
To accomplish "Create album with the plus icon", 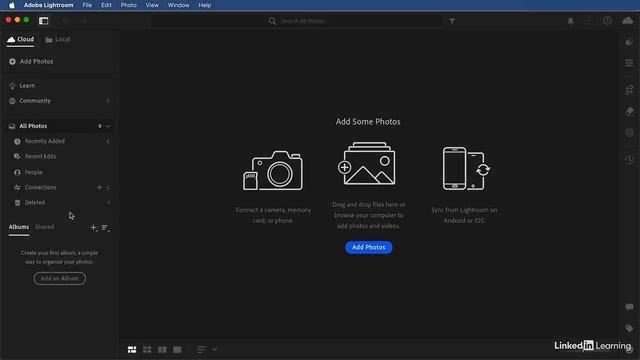I will click(93, 228).
